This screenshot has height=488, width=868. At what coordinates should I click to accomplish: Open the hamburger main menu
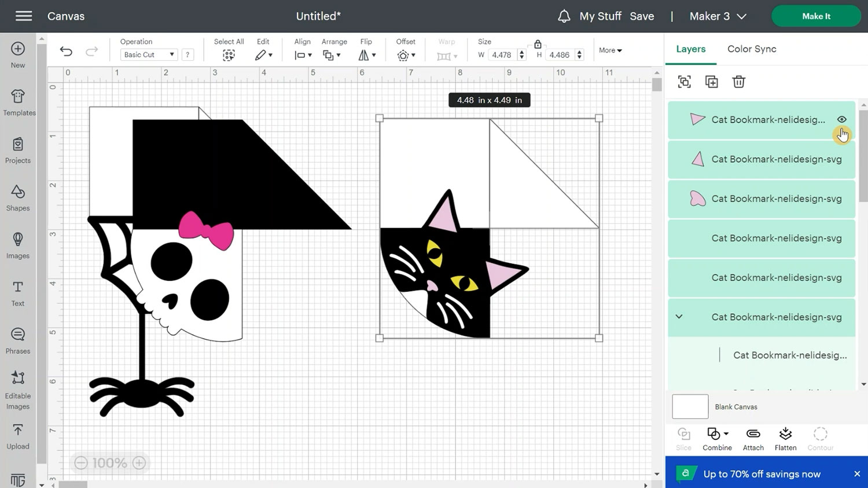[x=24, y=16]
